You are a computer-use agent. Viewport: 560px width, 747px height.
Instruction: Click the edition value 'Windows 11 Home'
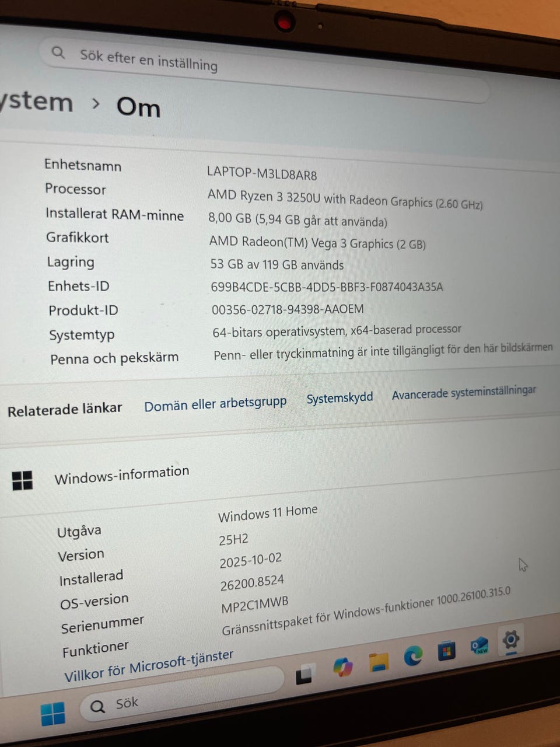pos(268,513)
